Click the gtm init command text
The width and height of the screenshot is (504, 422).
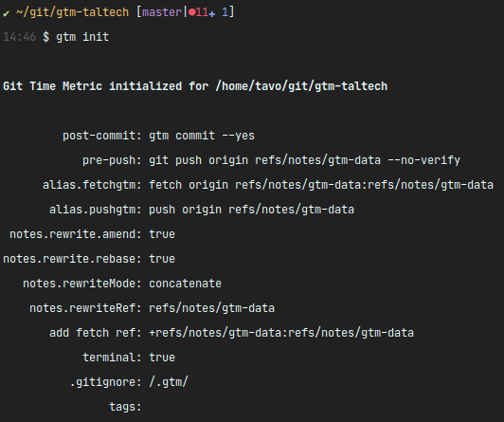82,37
